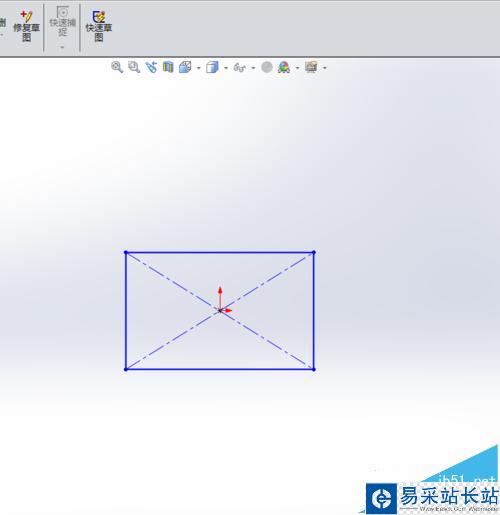This screenshot has height=515, width=500.
Task: Click the sketch origin at the rectangle center
Action: (220, 311)
